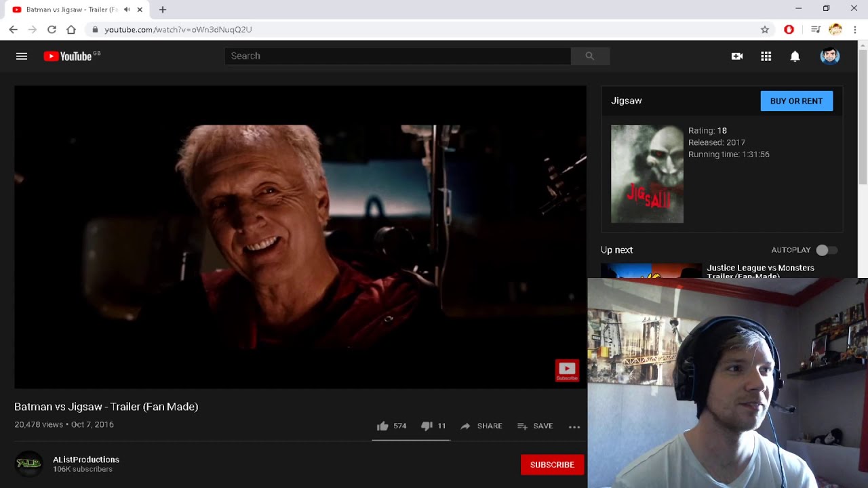Image resolution: width=868 pixels, height=488 pixels.
Task: Click the 'Running time: 1:31:56' text
Action: click(x=729, y=155)
